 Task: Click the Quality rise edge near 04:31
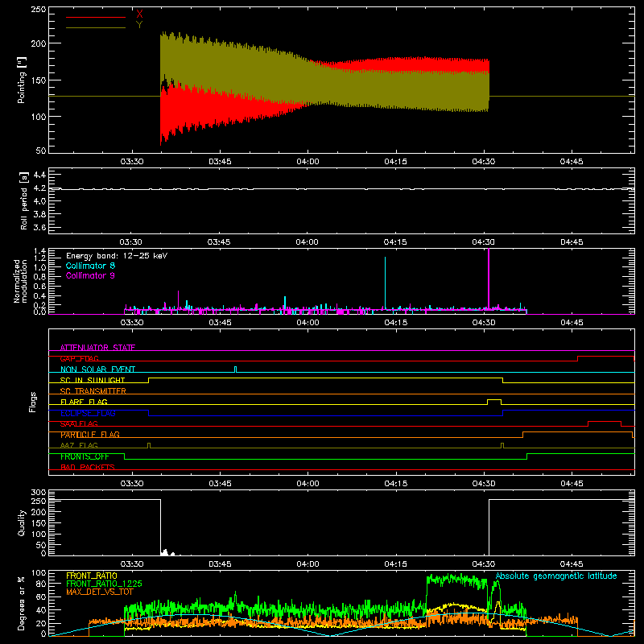489,527
